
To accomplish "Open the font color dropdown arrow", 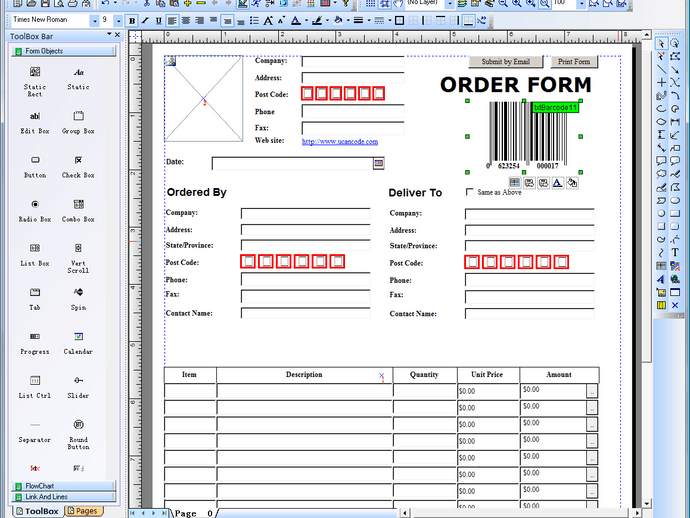I will point(306,21).
